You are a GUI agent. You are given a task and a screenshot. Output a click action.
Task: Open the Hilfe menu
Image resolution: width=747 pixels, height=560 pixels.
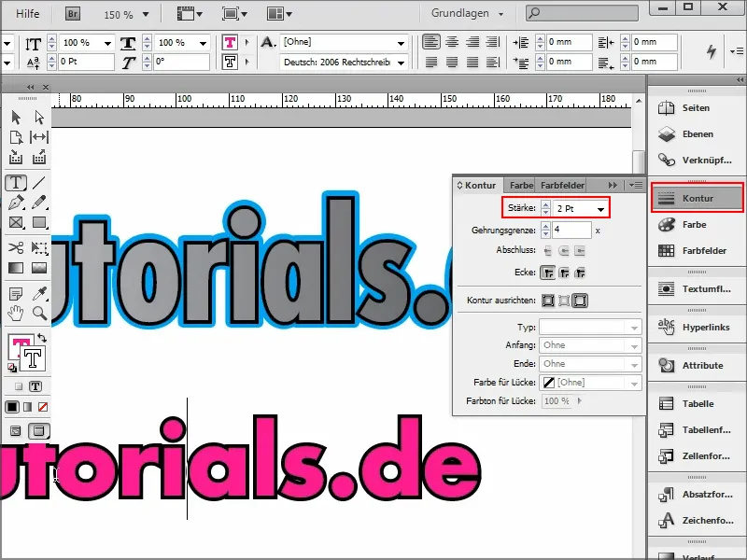(28, 14)
